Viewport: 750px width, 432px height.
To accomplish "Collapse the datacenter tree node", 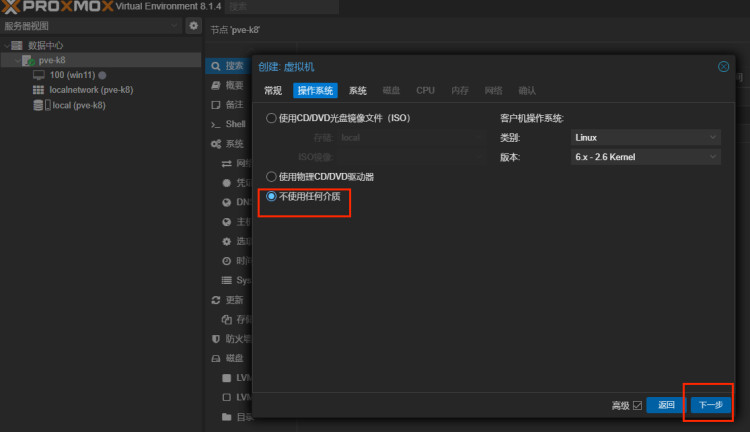I will [x=7, y=45].
